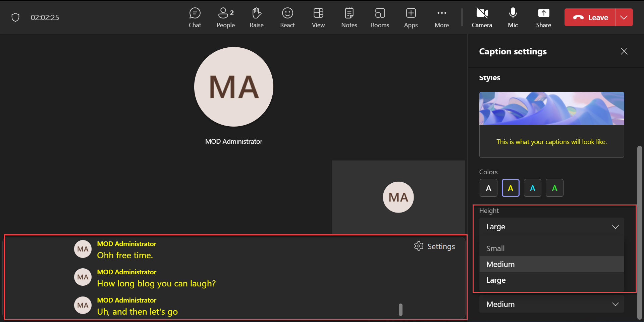Show the People participants list
This screenshot has width=644, height=322.
tap(225, 17)
